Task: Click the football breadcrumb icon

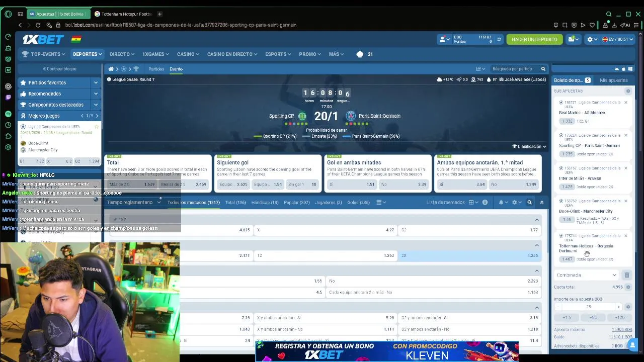Action: 124,69
